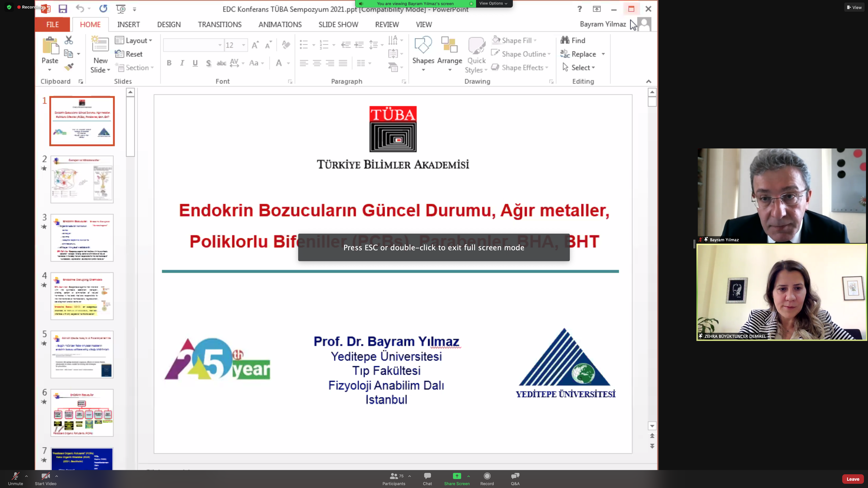Click the Undo arrow icon
Image resolution: width=868 pixels, height=488 pixels.
80,8
